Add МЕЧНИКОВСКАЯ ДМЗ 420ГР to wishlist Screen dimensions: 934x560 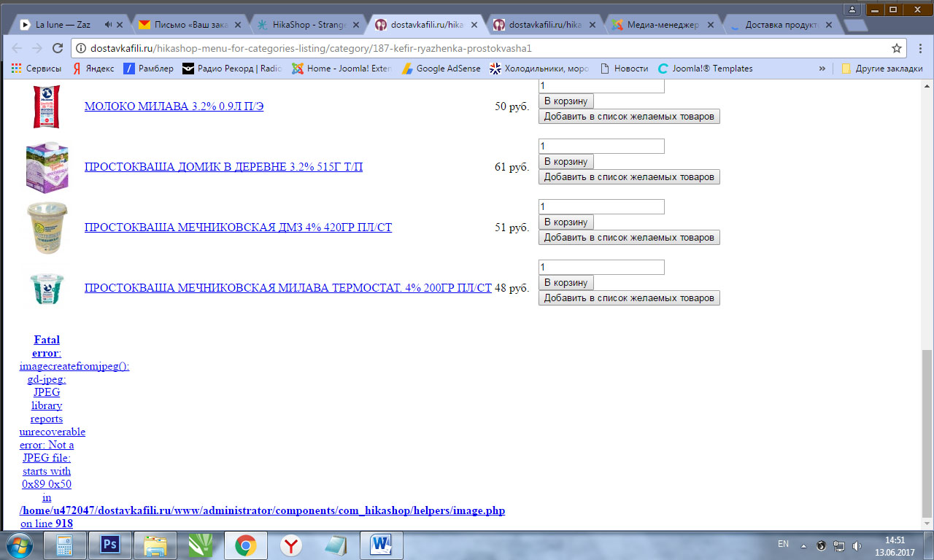click(629, 238)
